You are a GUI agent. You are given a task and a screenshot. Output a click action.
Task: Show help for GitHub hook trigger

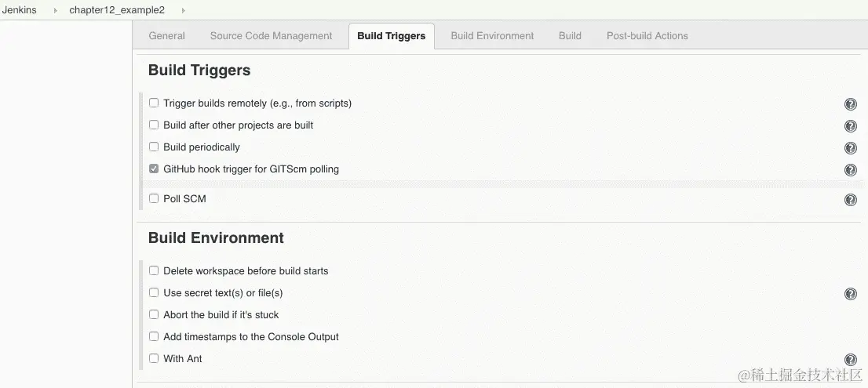point(850,170)
